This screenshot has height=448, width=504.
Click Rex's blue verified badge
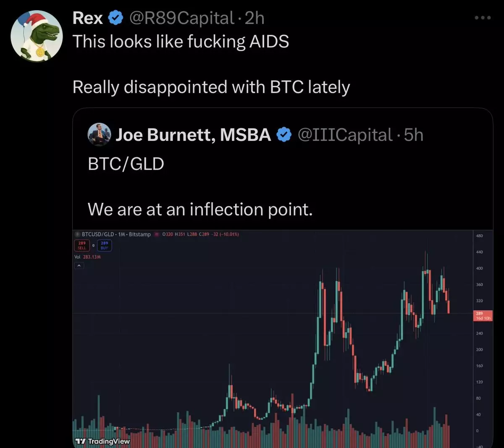click(x=115, y=18)
